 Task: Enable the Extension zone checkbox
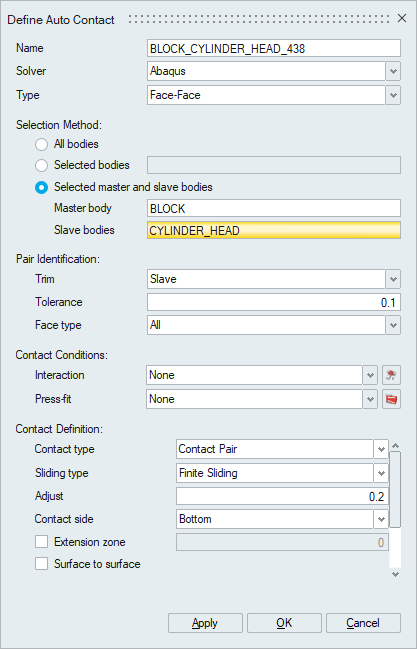coord(41,542)
